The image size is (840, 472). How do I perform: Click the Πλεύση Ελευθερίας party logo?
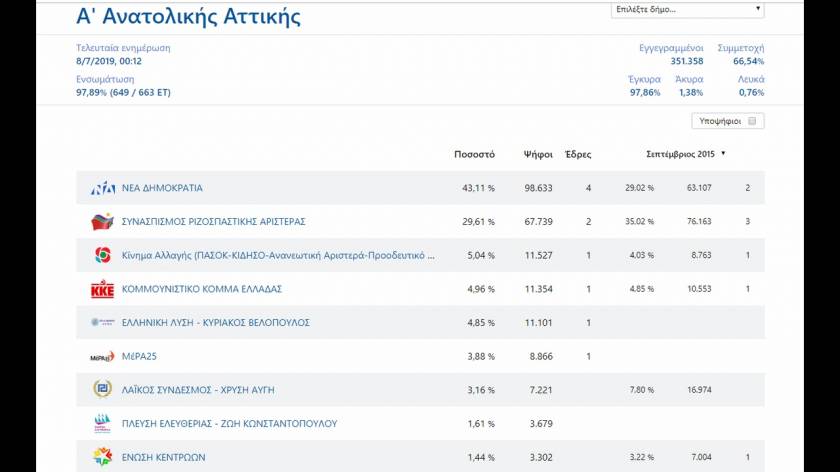tap(103, 424)
